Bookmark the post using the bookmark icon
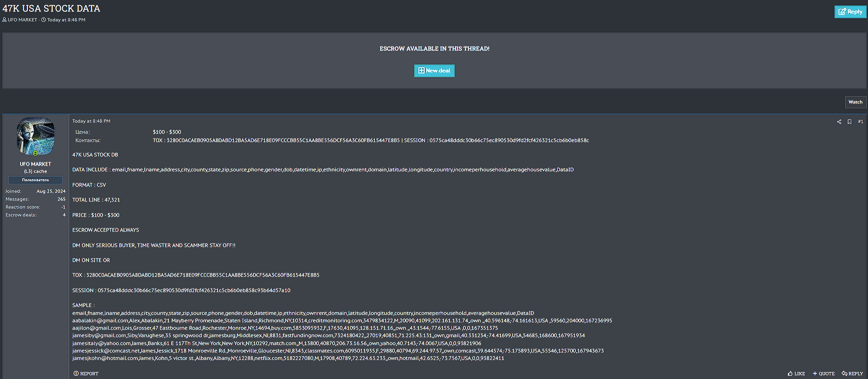Image resolution: width=868 pixels, height=379 pixels. coord(849,122)
